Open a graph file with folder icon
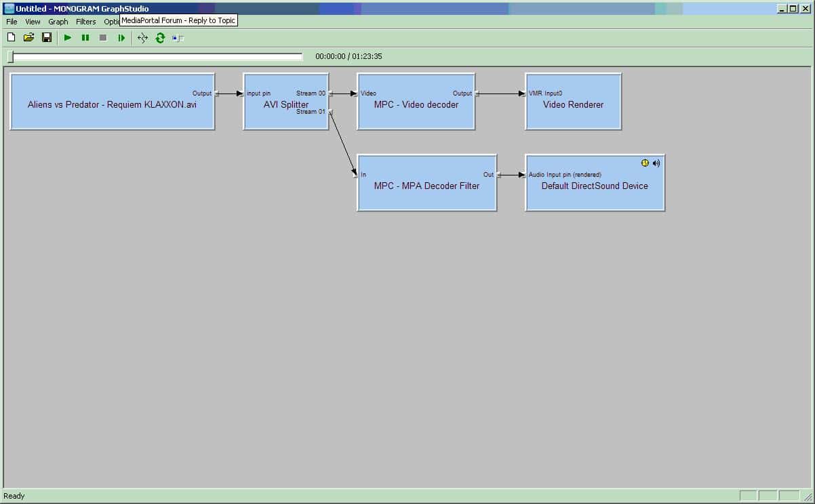This screenshot has height=504, width=815. (28, 38)
